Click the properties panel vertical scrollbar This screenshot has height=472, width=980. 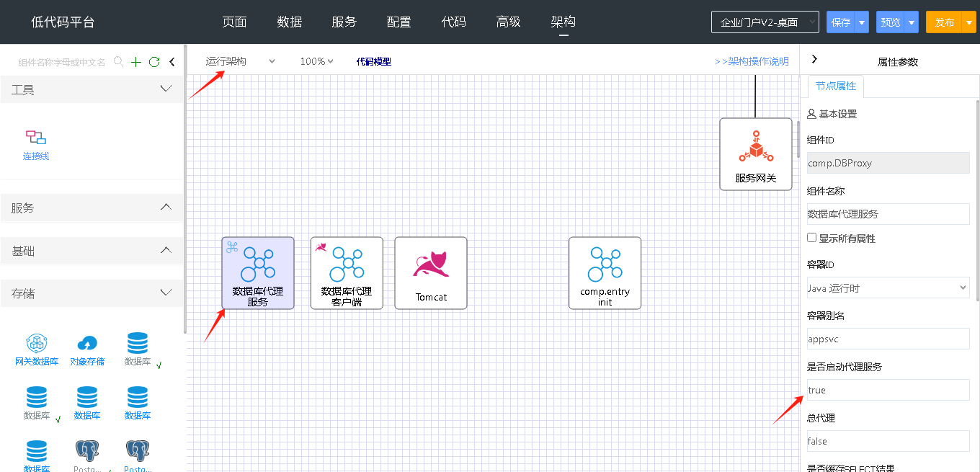[x=977, y=200]
